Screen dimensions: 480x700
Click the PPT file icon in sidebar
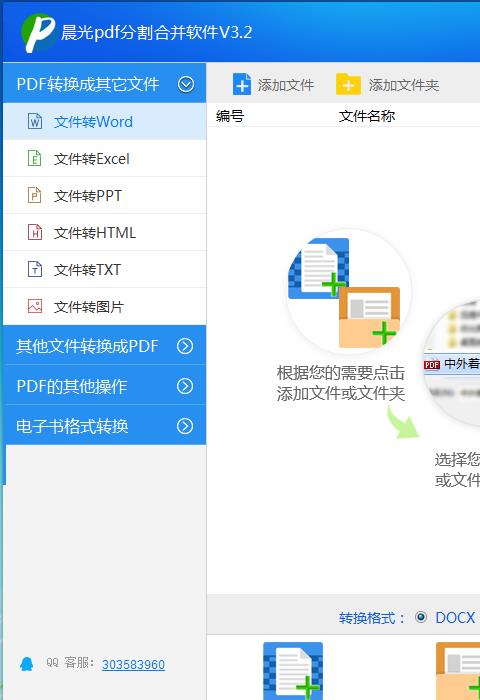[35, 196]
